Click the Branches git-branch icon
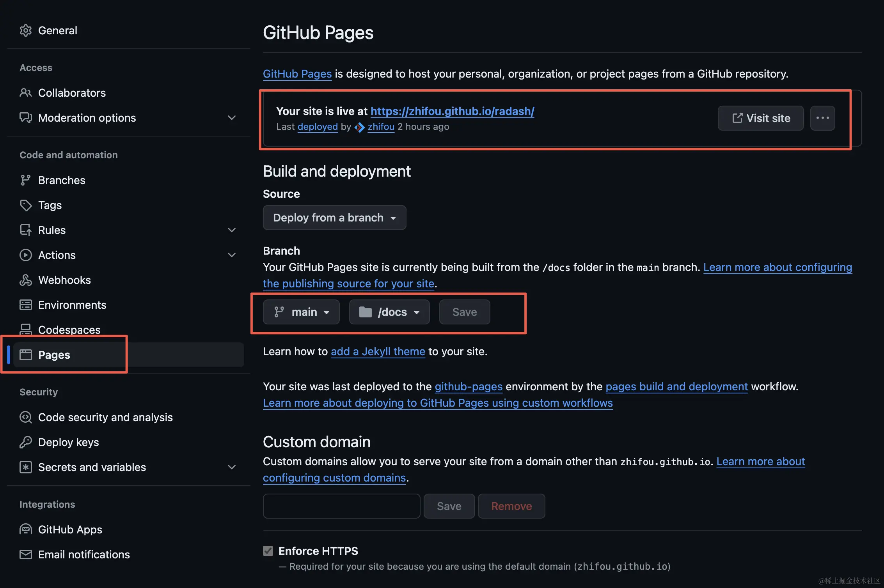This screenshot has width=884, height=588. click(26, 180)
